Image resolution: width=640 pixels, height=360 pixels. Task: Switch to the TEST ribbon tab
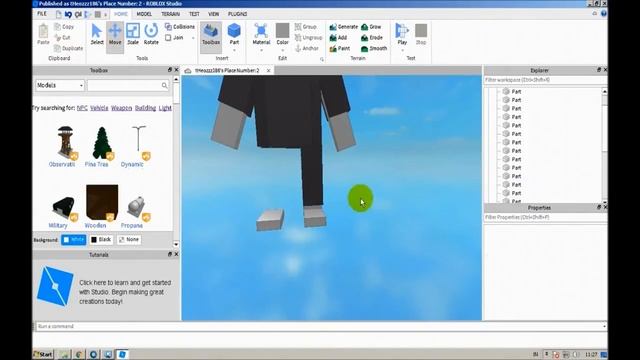tap(194, 14)
